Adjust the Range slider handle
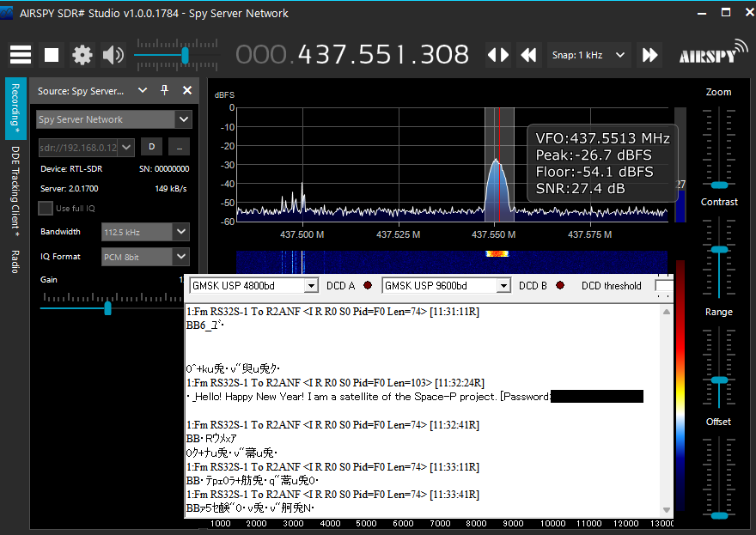 coord(719,380)
